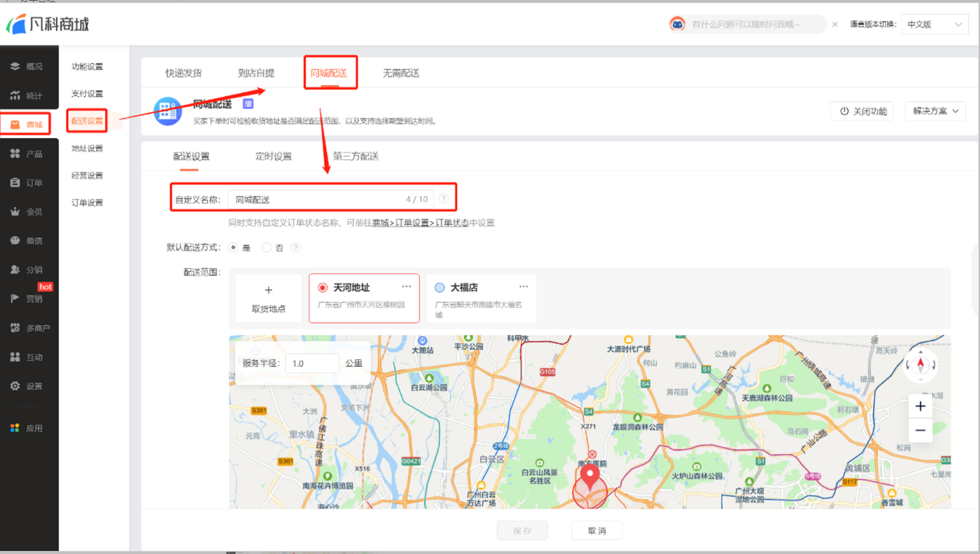Viewport: 980px width, 554px height.
Task: Click the 服务半径 input field
Action: [x=312, y=363]
